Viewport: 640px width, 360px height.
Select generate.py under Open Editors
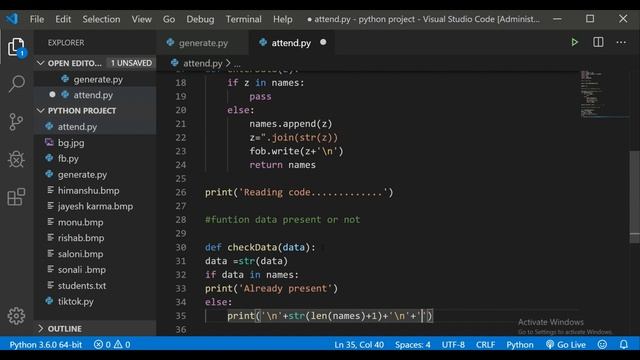point(98,79)
